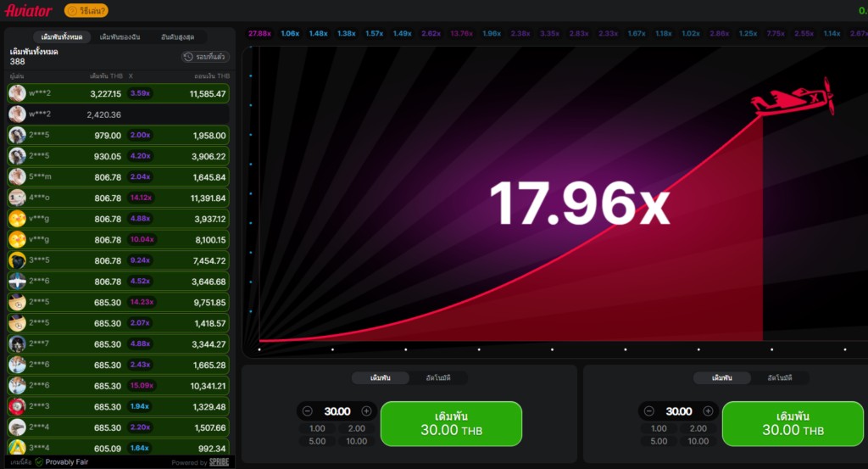Open the วิธีเล่น? how-to-play help button
Viewport: 868px width, 469px height.
[x=86, y=10]
